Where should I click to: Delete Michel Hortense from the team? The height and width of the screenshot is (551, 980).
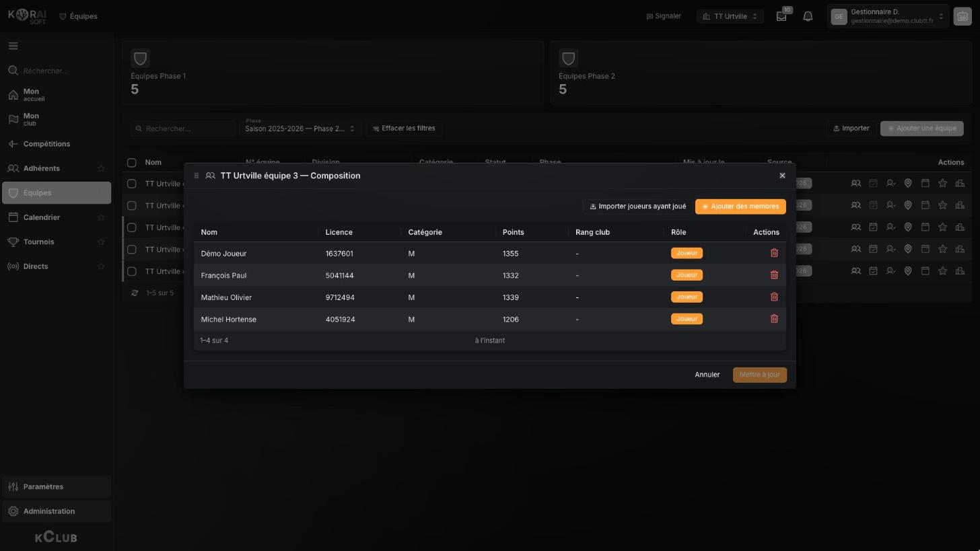pos(774,319)
